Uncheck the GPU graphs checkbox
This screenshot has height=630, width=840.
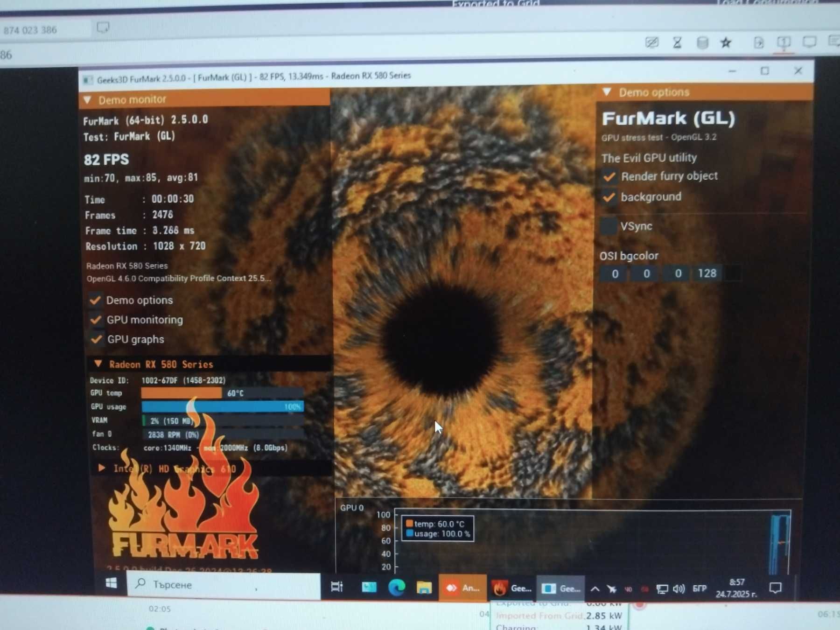pyautogui.click(x=96, y=339)
